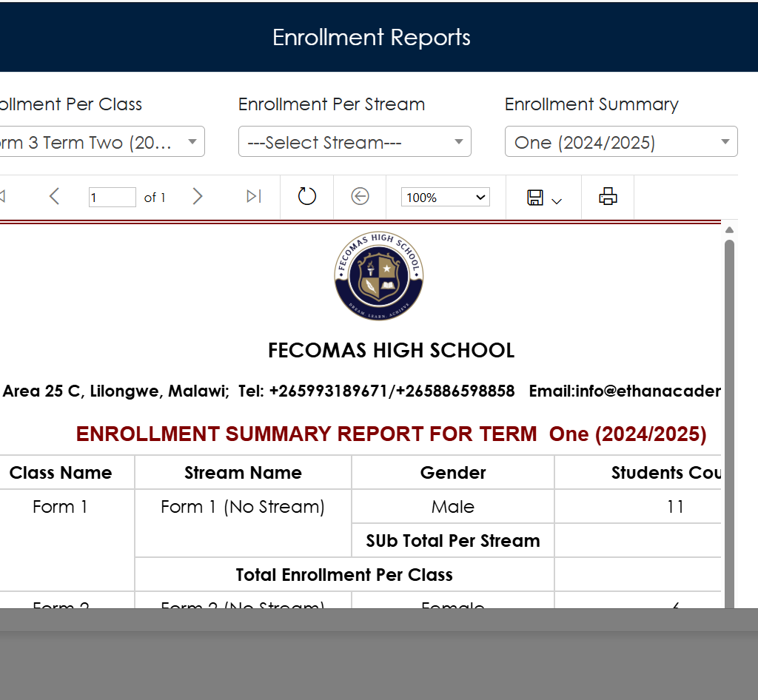Expand the Select Stream dropdown
Image resolution: width=758 pixels, height=700 pixels.
pos(355,142)
